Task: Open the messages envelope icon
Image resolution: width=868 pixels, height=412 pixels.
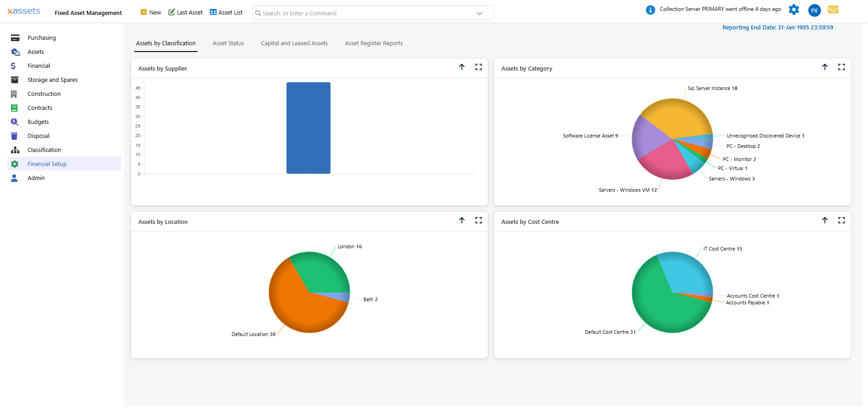Action: 833,9
